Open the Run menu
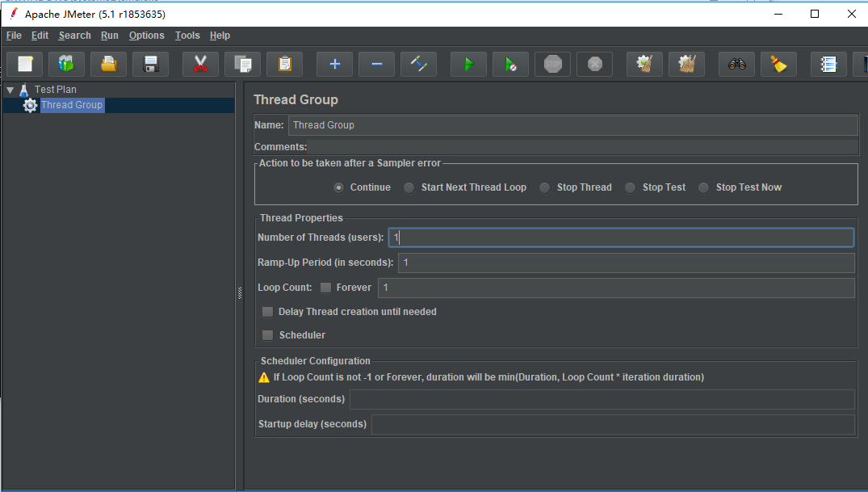The width and height of the screenshot is (868, 492). [110, 36]
